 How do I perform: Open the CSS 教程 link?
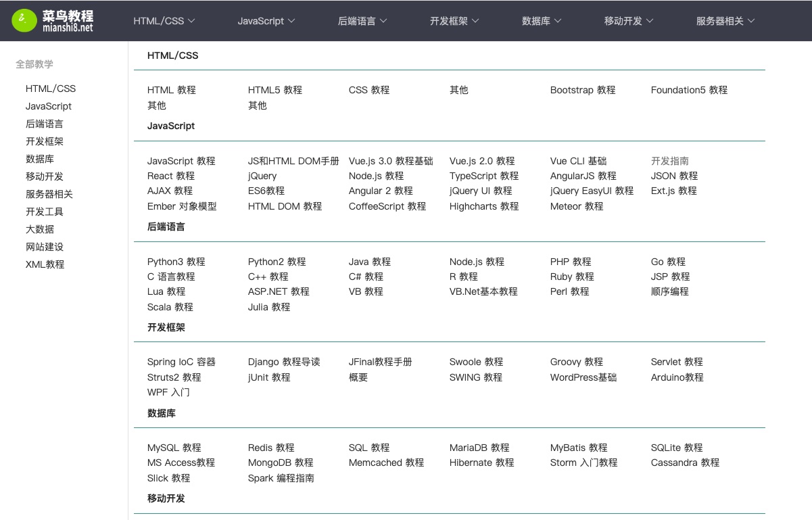click(x=369, y=90)
